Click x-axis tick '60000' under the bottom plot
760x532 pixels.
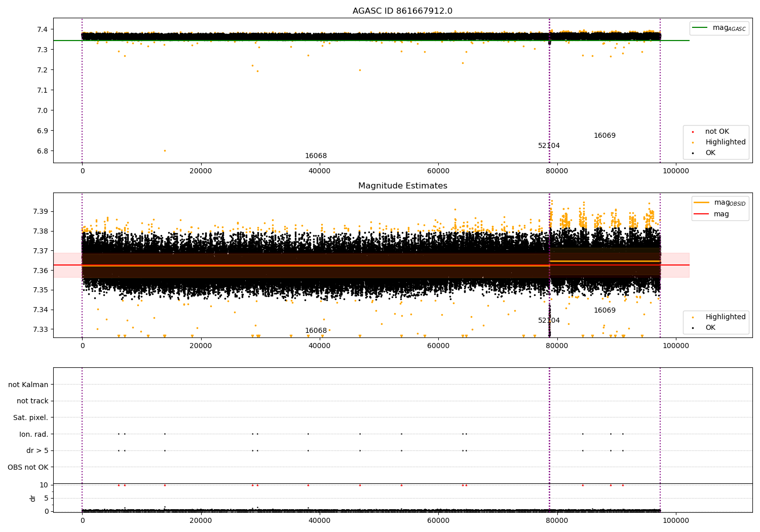(x=438, y=520)
